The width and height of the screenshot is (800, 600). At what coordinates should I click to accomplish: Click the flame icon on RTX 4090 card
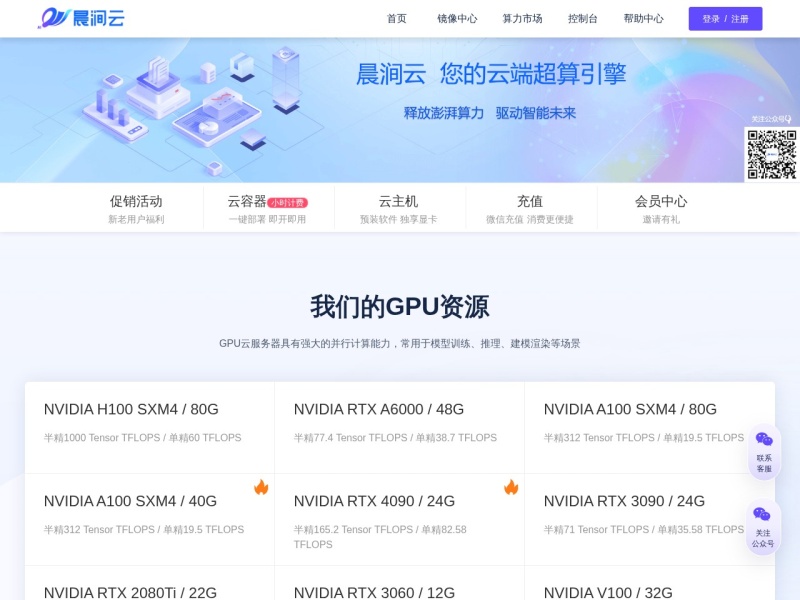pyautogui.click(x=511, y=487)
